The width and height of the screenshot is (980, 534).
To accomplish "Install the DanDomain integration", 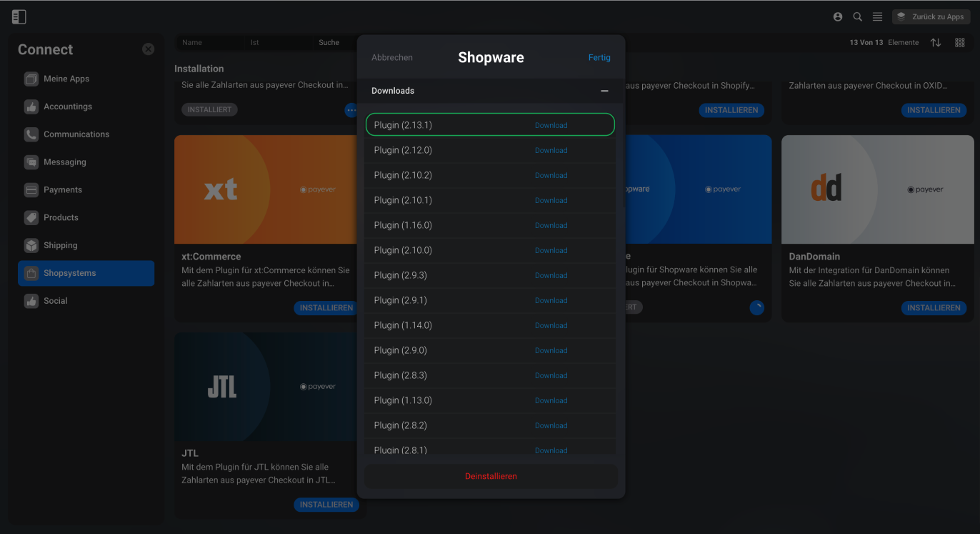I will coord(934,308).
